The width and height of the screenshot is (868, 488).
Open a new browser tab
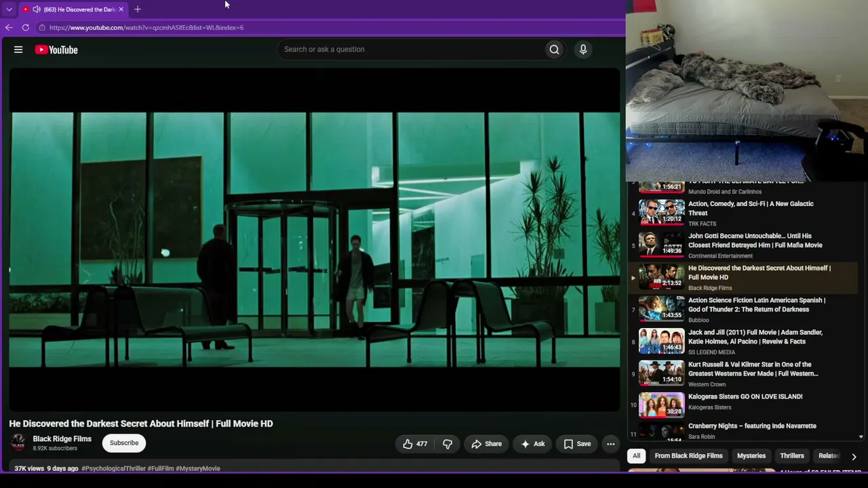[137, 9]
